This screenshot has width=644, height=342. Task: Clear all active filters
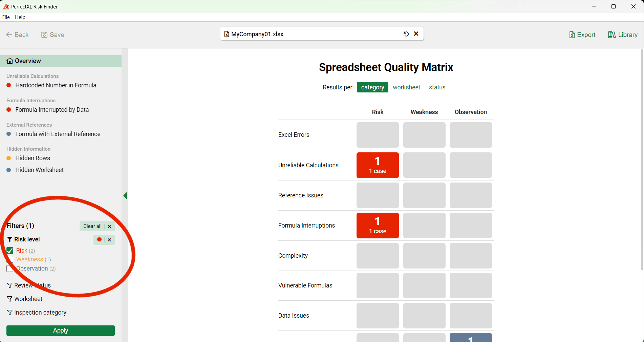(92, 226)
